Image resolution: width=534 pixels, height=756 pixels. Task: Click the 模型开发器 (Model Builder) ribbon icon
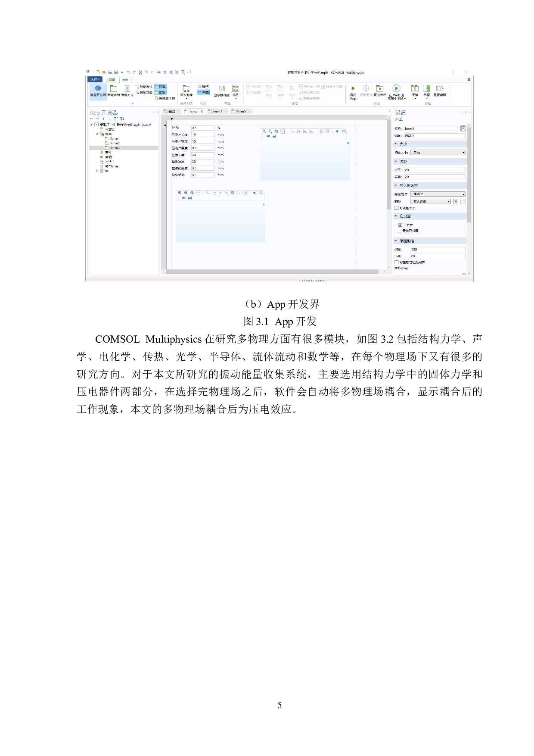coord(98,89)
